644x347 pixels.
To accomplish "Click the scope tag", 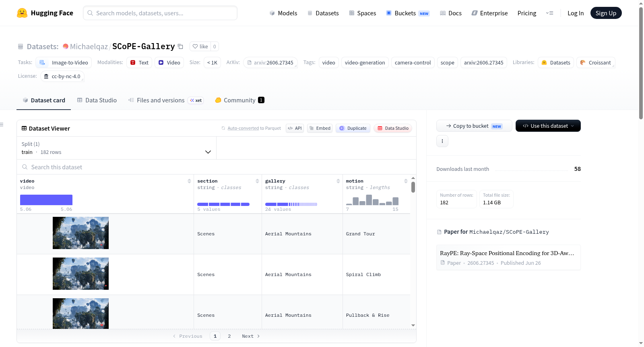I will pyautogui.click(x=447, y=62).
